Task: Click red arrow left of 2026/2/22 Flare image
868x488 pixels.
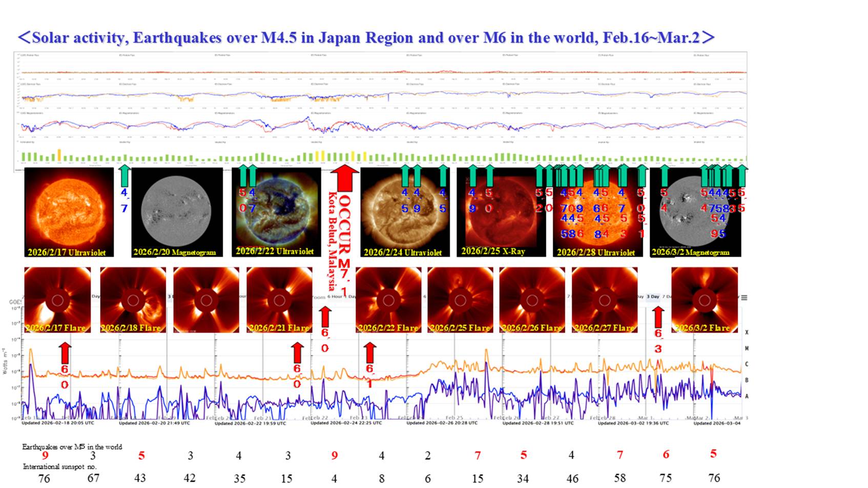Action: 325,317
